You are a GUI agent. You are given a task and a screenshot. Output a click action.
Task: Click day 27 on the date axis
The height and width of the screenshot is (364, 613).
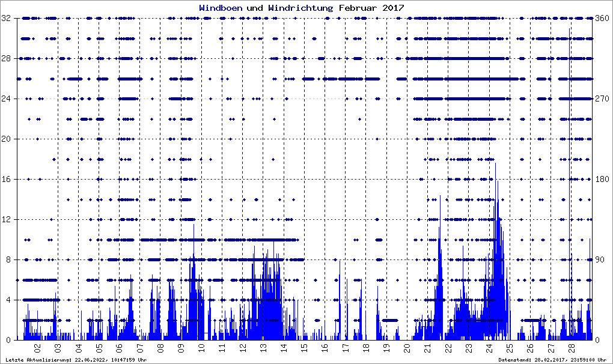pos(550,348)
